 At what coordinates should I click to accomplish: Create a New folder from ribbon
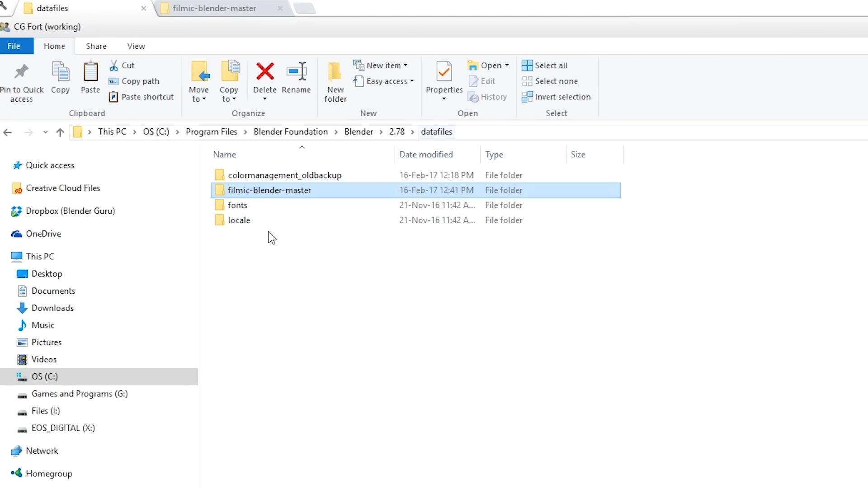point(335,72)
